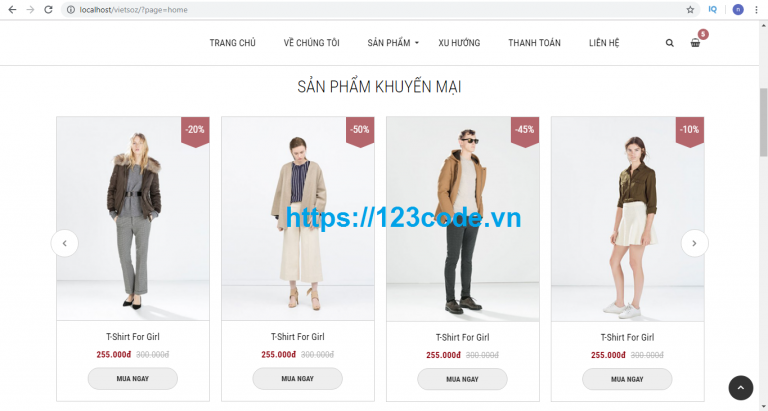This screenshot has height=411, width=768.
Task: Expand the SẢN PHẨM dropdown menu
Action: 393,43
